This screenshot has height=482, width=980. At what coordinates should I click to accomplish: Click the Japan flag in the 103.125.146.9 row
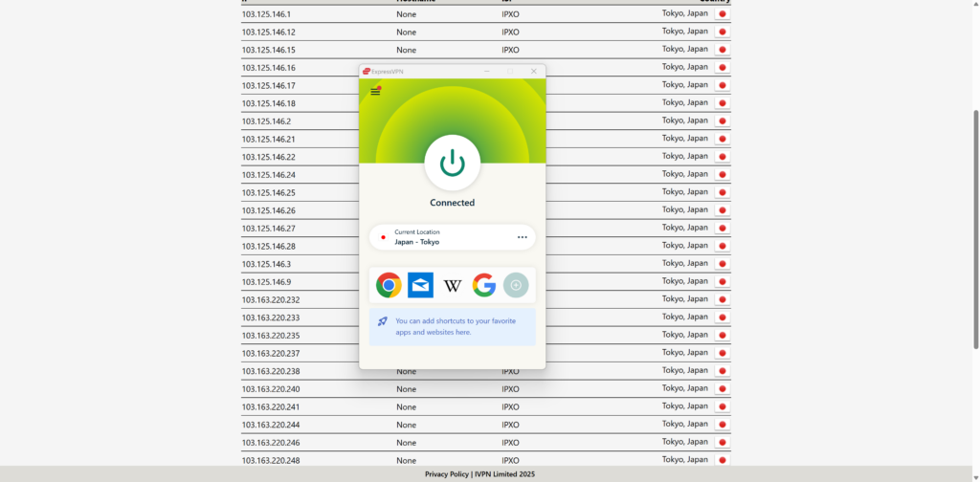pos(723,281)
